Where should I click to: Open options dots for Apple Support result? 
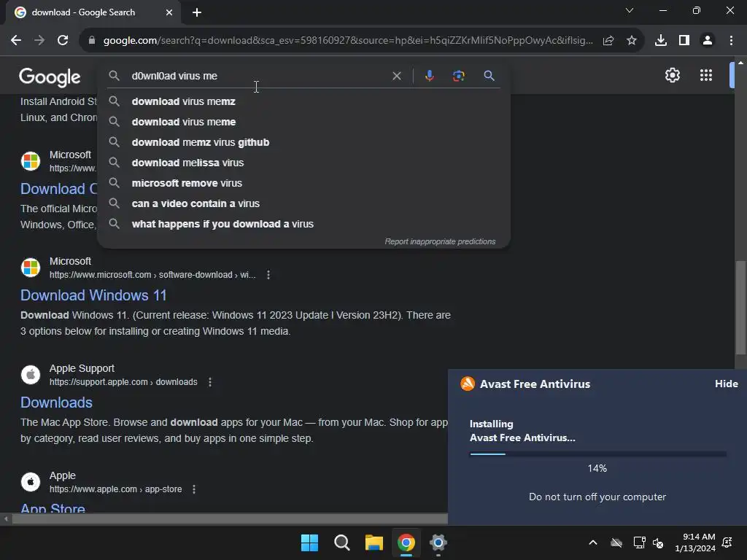(x=210, y=382)
